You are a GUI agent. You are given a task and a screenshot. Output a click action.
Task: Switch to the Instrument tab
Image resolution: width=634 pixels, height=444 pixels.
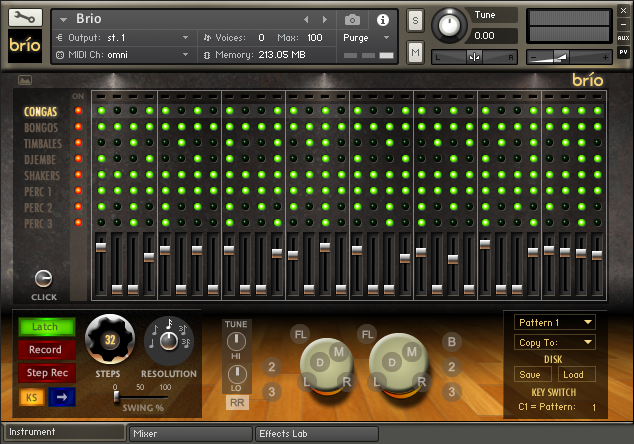click(64, 432)
